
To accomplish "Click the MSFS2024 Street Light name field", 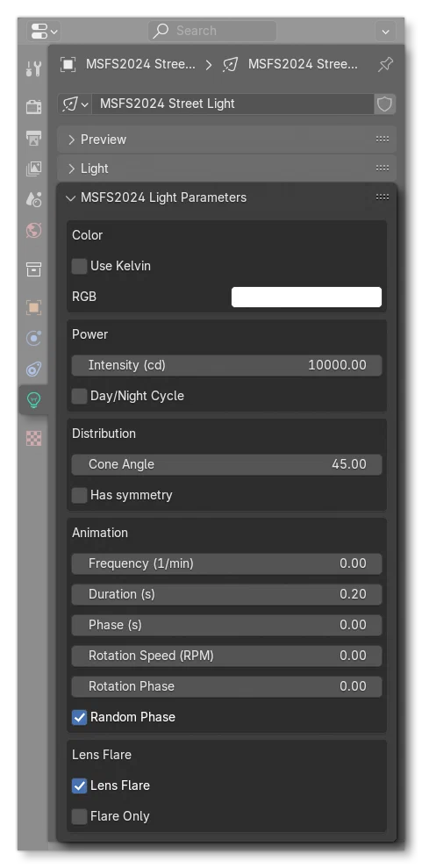I will coord(232,104).
